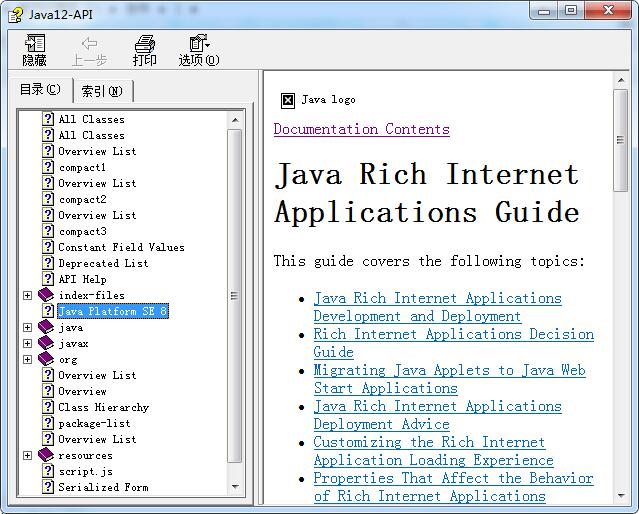639x514 pixels.
Task: Open Java Rich Internet Applications Development and Deployment link
Action: coord(437,307)
